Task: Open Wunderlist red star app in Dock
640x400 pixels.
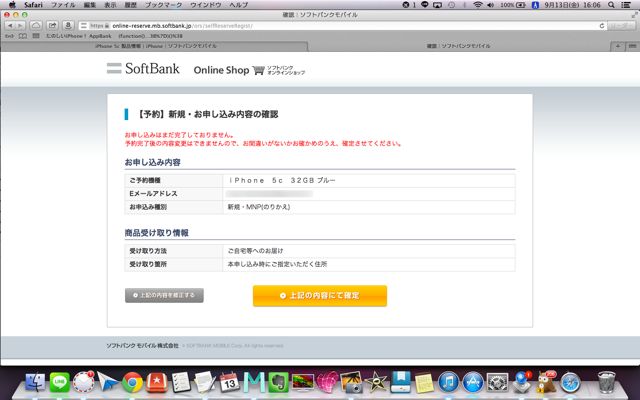Action: pos(156,382)
